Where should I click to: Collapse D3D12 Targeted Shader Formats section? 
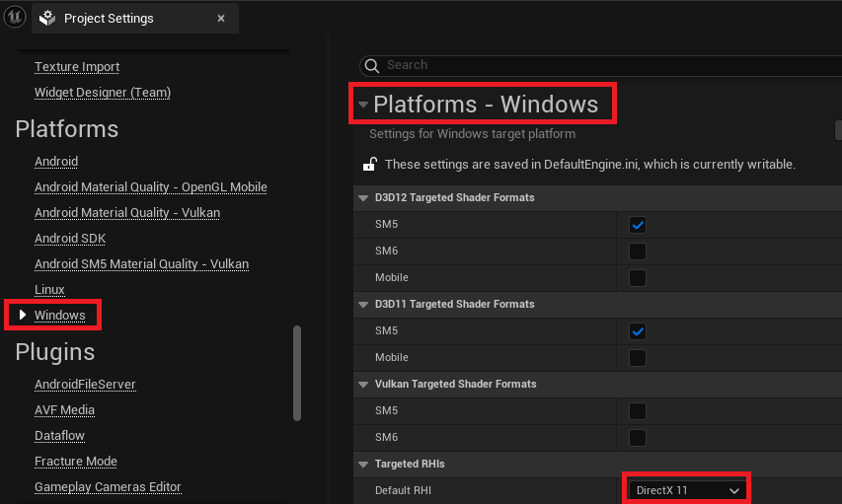pos(361,198)
